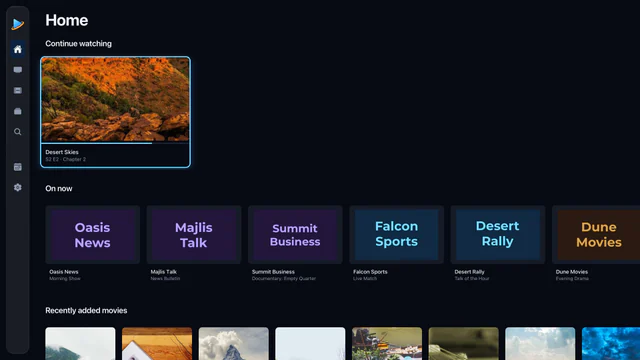
Task: Click "Morning Show" under Oasis News
Action: [65, 279]
